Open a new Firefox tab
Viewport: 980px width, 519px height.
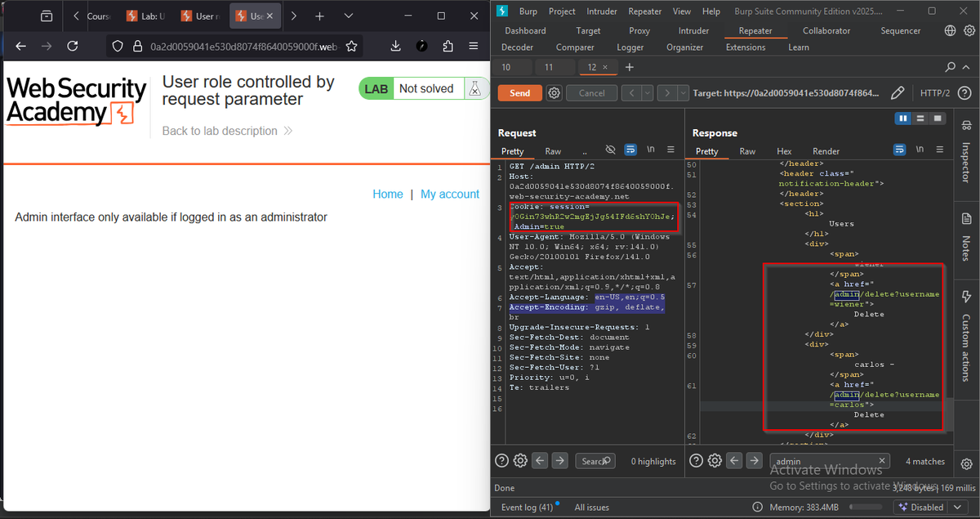[319, 16]
